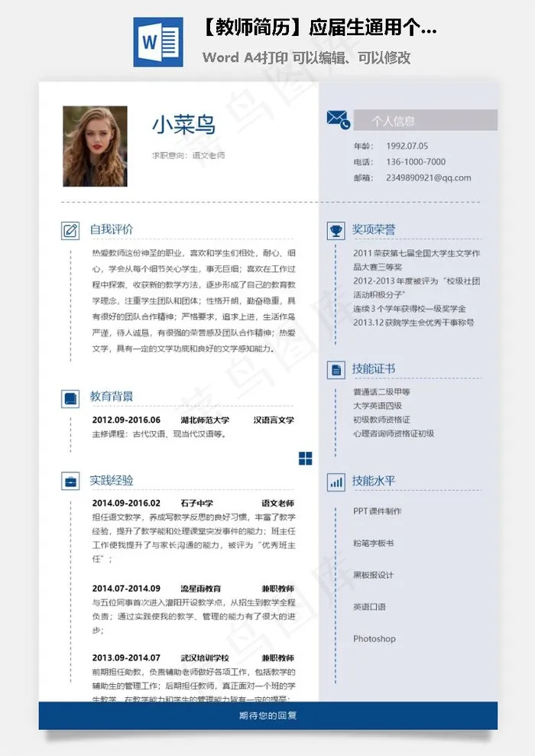Viewport: 535px width, 756px height.
Task: Click the Word document icon
Action: click(158, 42)
